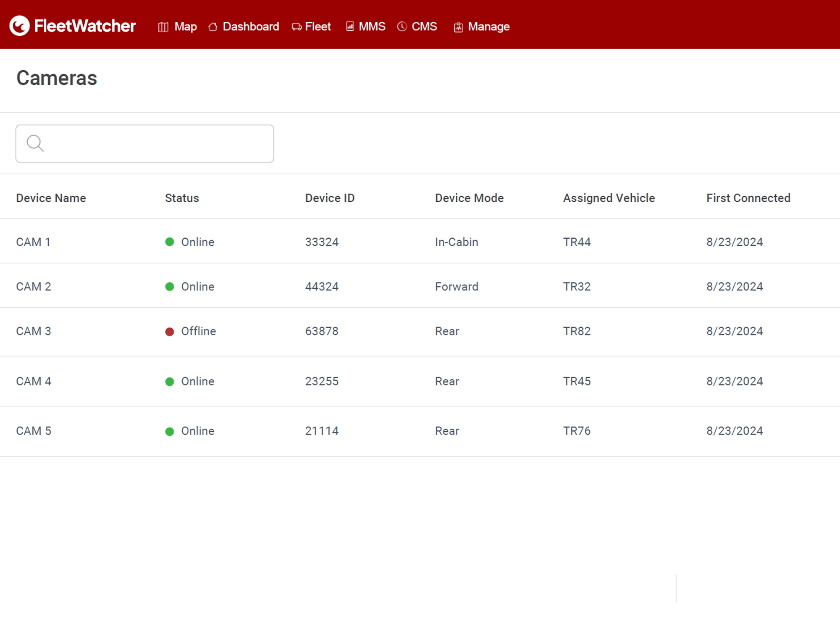The image size is (840, 630).
Task: Click the FleetWatcher logo icon
Action: click(20, 26)
